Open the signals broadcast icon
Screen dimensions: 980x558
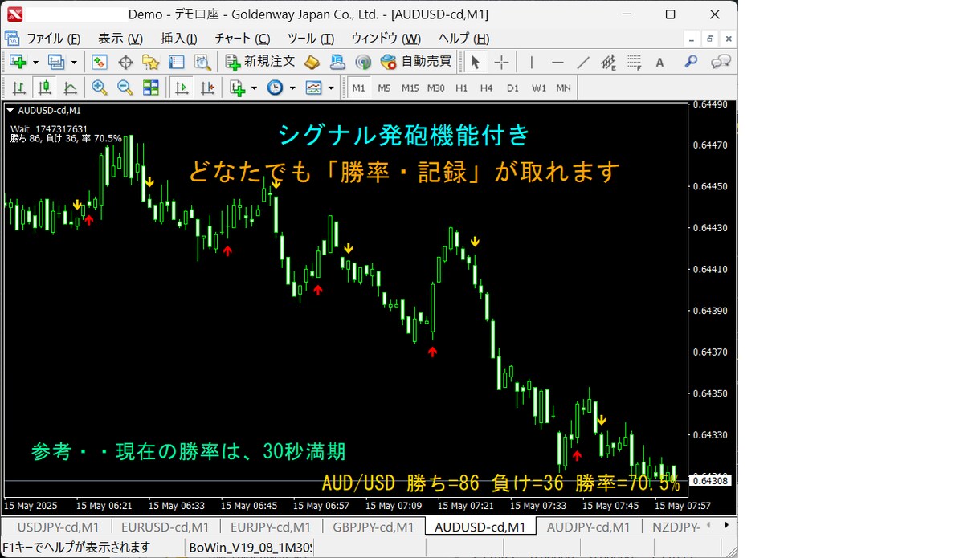[363, 62]
